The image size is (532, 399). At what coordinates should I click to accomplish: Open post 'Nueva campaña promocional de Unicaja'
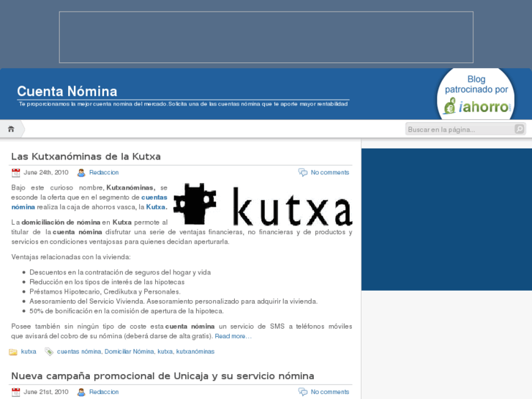162,376
